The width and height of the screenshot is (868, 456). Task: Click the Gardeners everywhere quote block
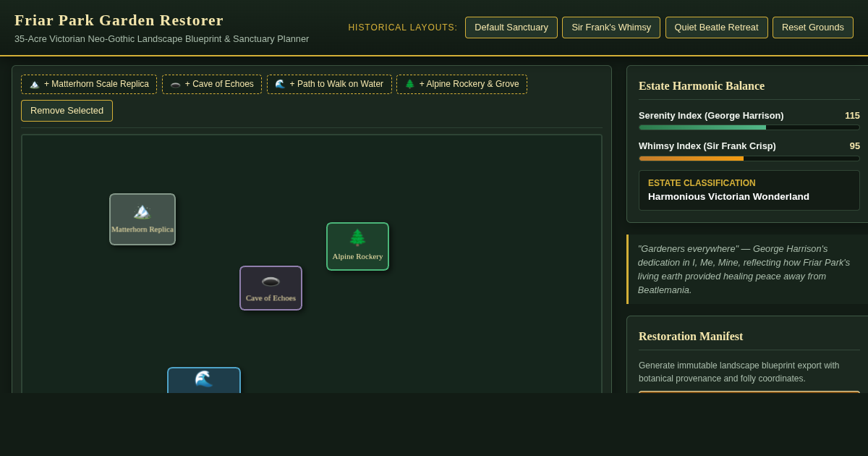(x=748, y=269)
